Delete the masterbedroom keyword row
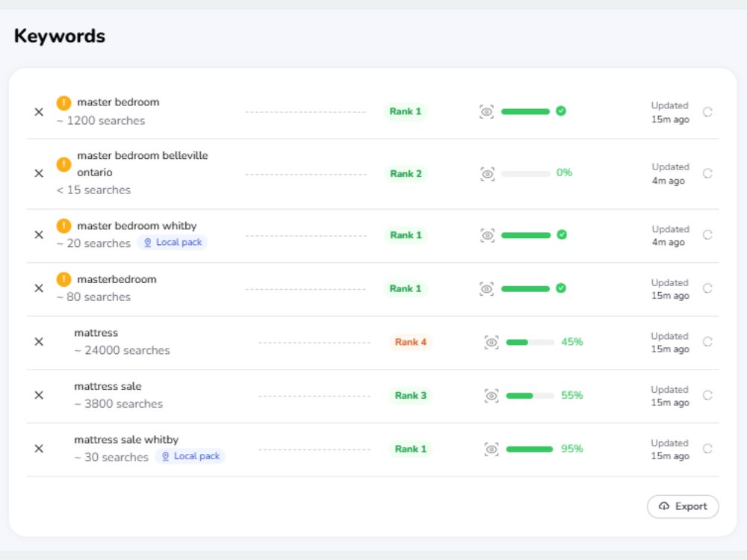The width and height of the screenshot is (747, 560). tap(39, 288)
